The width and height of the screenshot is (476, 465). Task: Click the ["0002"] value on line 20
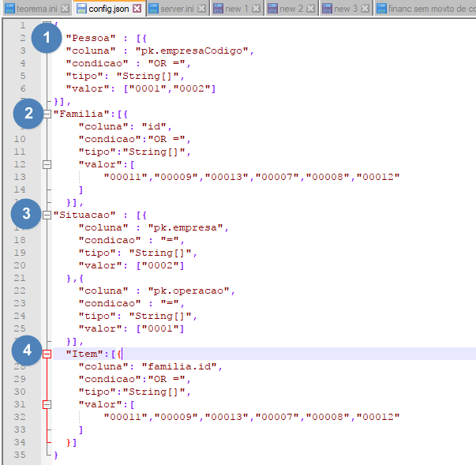click(x=160, y=265)
